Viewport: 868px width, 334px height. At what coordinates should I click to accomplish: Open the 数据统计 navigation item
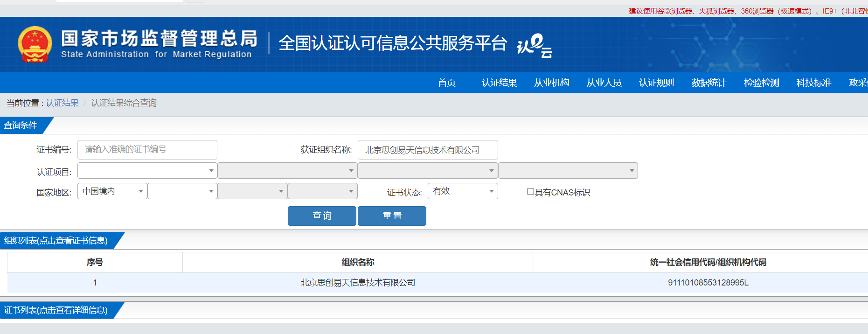[708, 83]
